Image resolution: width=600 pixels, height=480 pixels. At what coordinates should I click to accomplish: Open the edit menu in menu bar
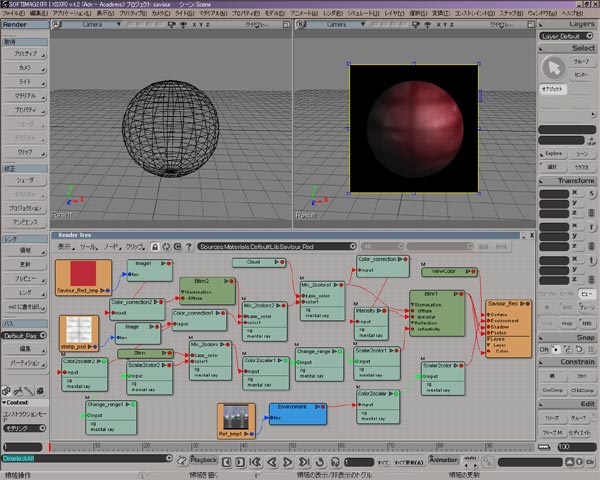point(39,13)
